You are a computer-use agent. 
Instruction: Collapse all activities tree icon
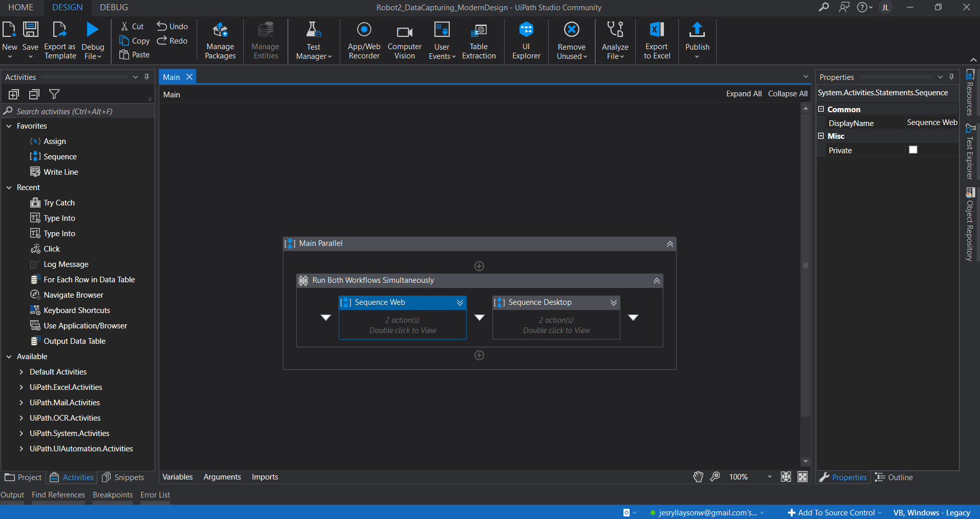(x=34, y=94)
